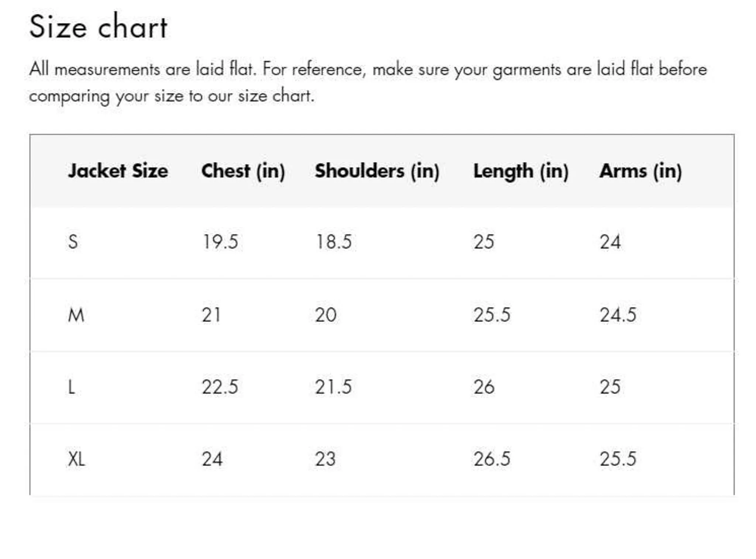Click the 23 shoulders value for XL
The width and height of the screenshot is (756, 559).
[x=325, y=459]
